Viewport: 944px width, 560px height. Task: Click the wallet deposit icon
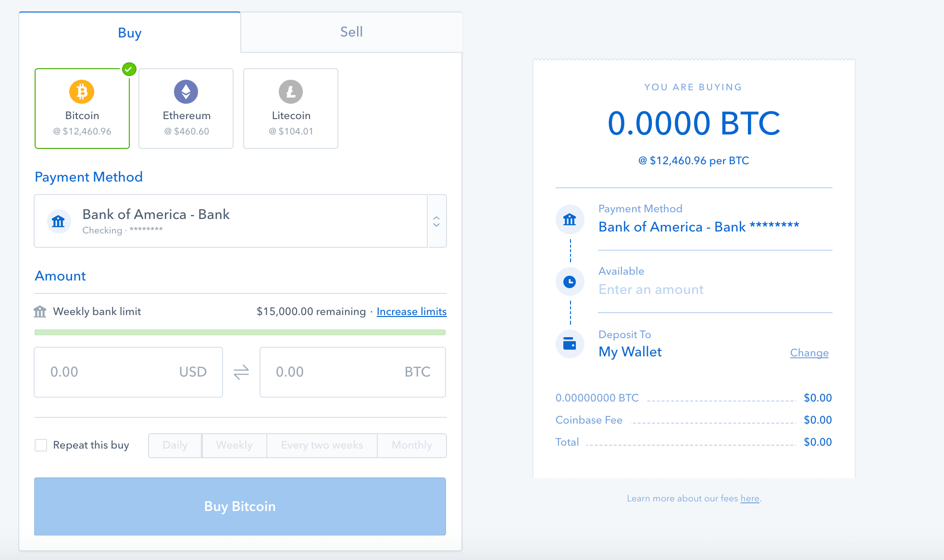571,345
